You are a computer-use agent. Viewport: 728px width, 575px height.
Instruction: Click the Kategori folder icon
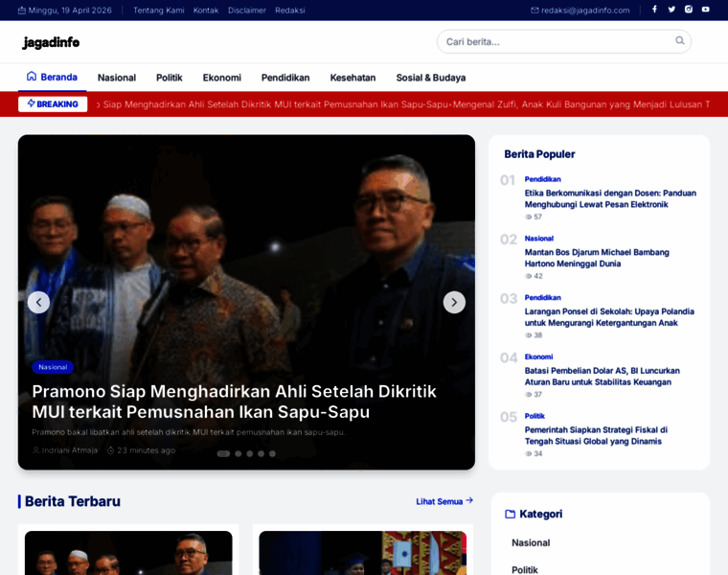pos(510,514)
